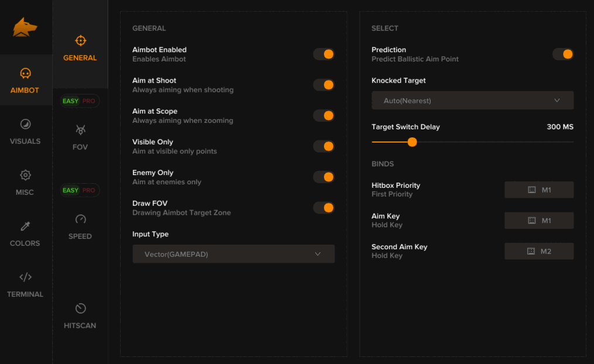Select the FOV sub-section icon

(80, 130)
